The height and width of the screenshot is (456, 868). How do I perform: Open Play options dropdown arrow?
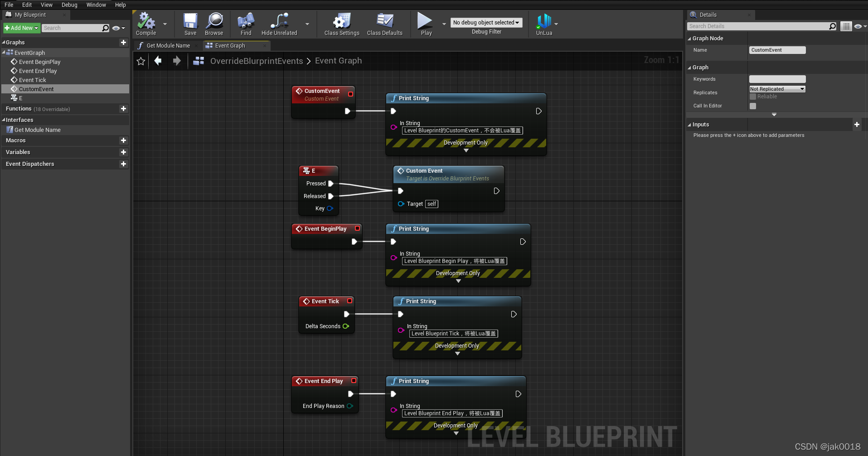[444, 24]
